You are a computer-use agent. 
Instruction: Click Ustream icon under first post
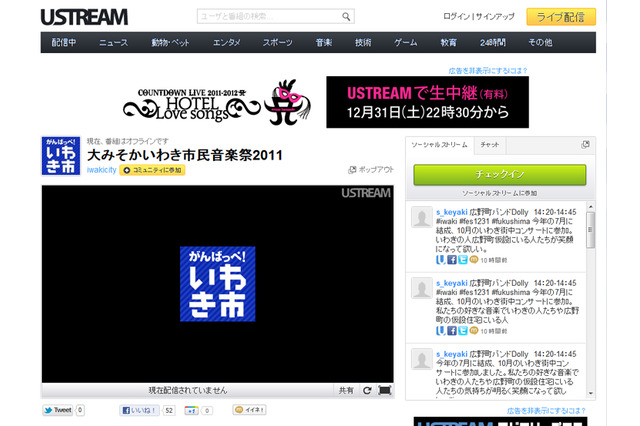440,260
